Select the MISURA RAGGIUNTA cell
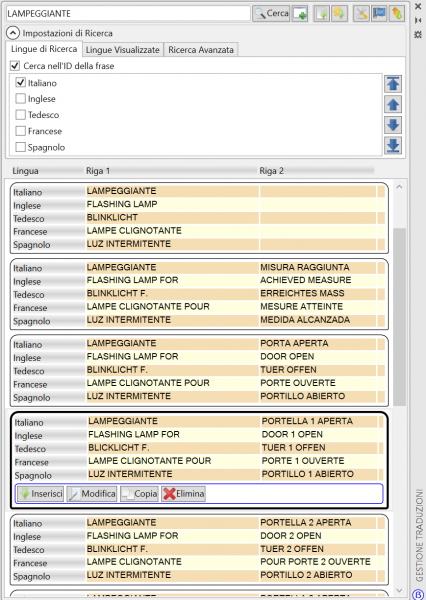 coord(318,267)
